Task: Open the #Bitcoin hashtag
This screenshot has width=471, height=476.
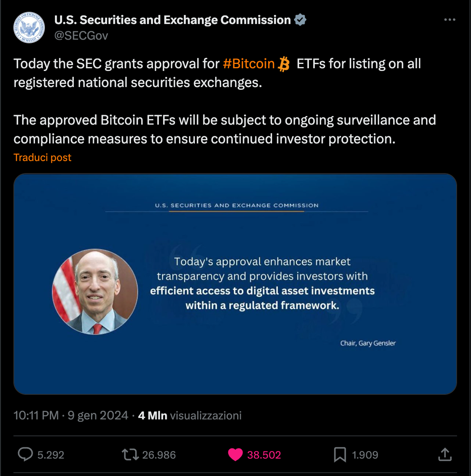Action: coord(248,64)
